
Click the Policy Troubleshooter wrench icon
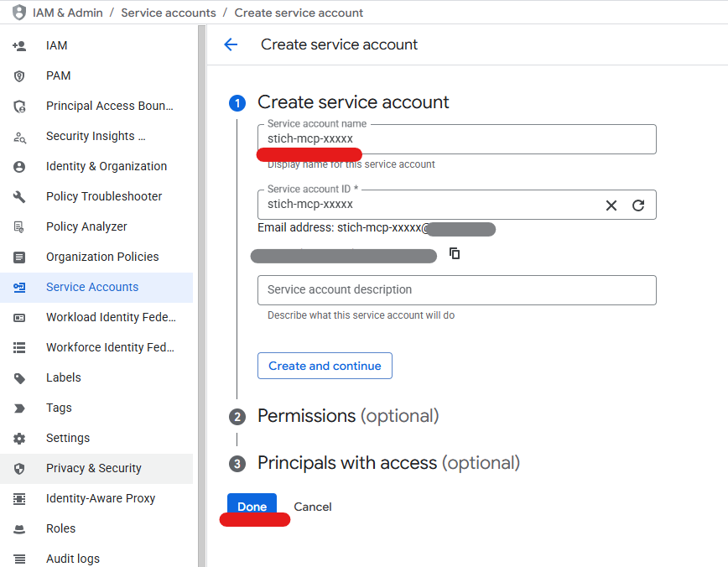(19, 197)
